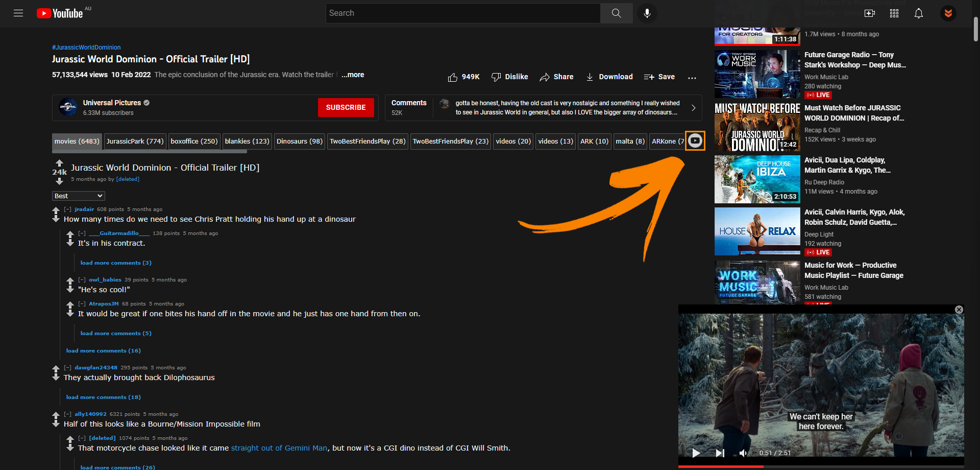Select movies (6483) tab

point(77,142)
